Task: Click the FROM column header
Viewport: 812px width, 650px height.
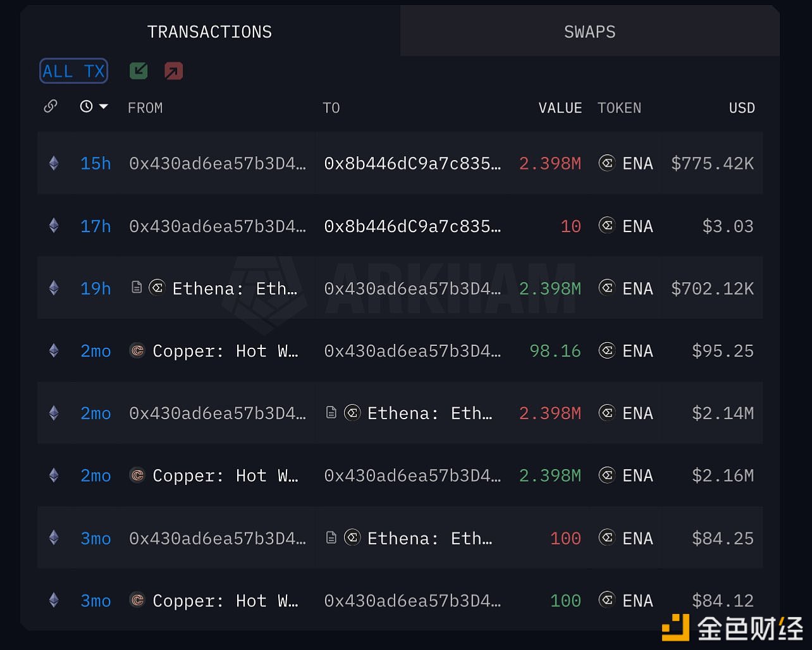Action: (x=145, y=108)
